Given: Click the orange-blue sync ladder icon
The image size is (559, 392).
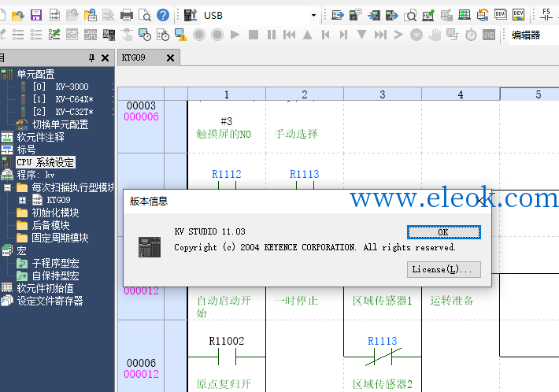Looking at the screenshot, I should point(483,15).
